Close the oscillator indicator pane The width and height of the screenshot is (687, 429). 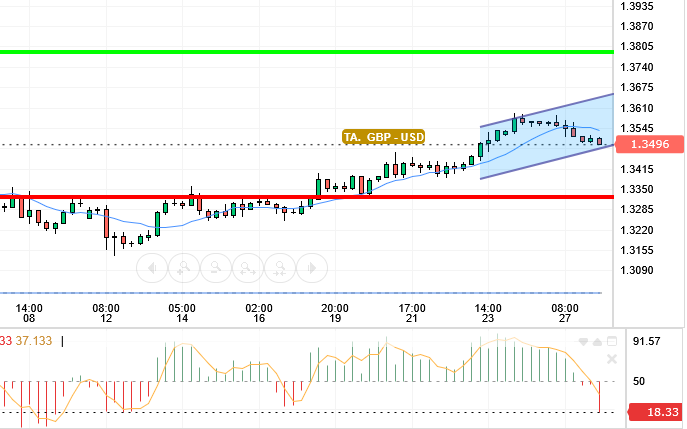point(612,360)
